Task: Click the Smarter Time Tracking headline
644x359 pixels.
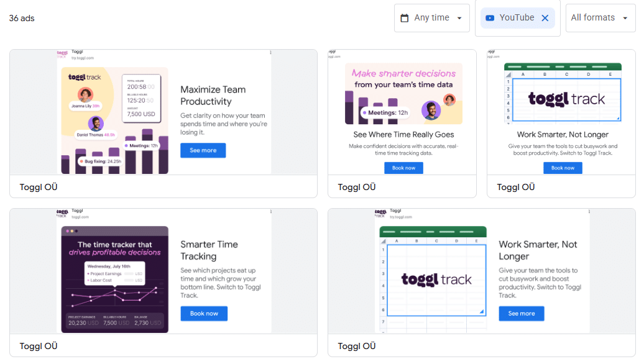Action: coord(209,250)
